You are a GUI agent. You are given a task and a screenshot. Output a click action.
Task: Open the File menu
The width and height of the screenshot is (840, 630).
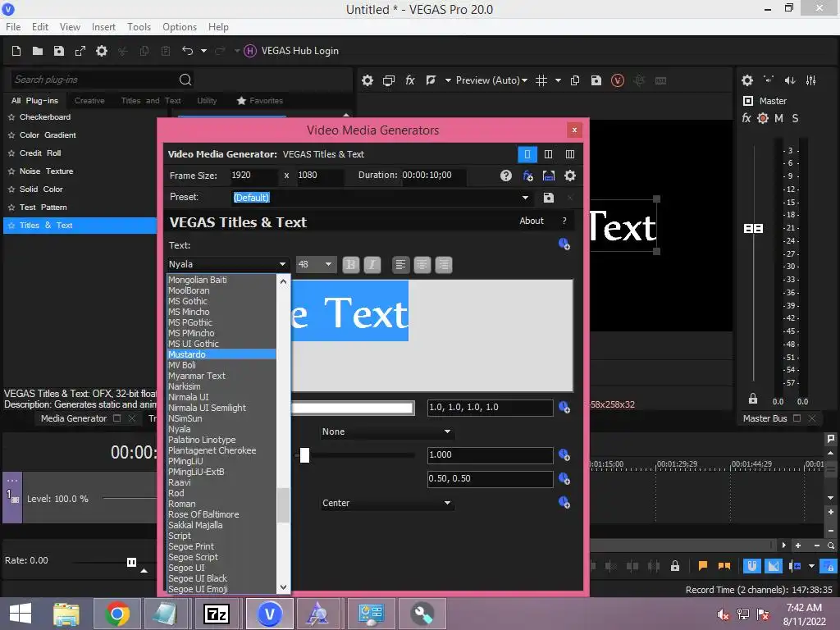click(x=13, y=27)
